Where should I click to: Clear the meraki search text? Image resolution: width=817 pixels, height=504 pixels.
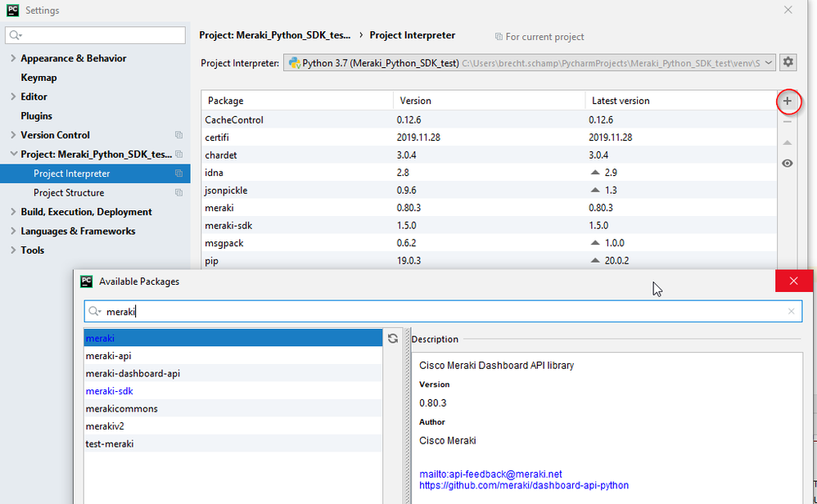click(791, 312)
